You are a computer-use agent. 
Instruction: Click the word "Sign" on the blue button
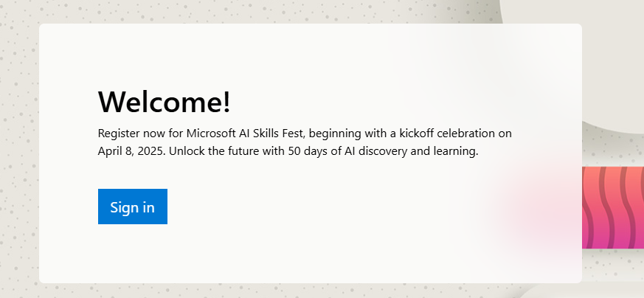pyautogui.click(x=122, y=207)
